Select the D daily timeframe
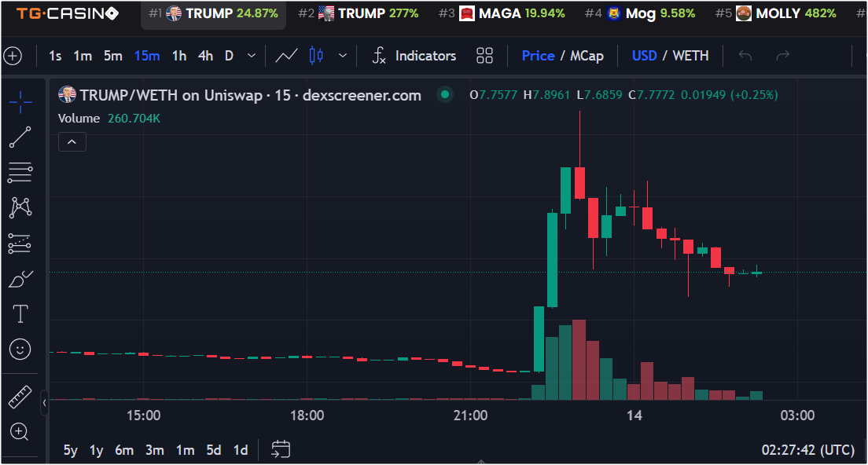Viewport: 868px width, 465px height. tap(229, 56)
